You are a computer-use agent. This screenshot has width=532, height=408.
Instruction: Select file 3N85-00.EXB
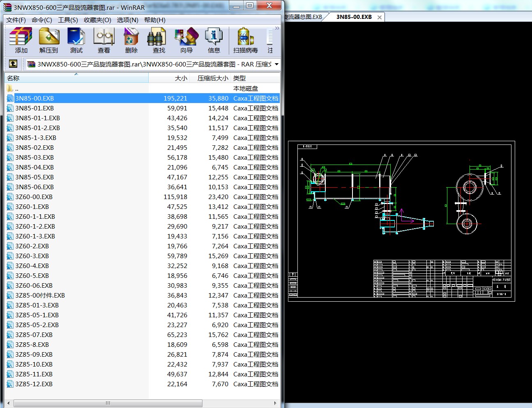coord(143,98)
